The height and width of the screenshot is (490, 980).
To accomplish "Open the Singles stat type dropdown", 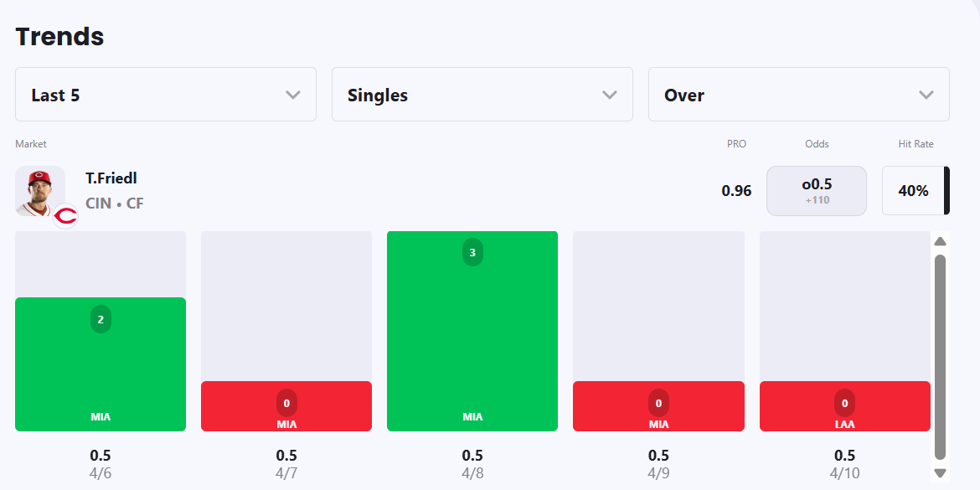I will [x=482, y=95].
